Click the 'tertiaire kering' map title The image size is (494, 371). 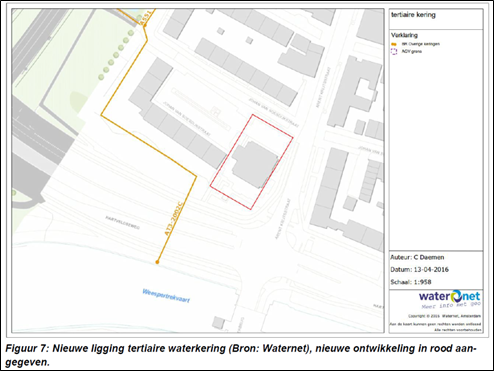pos(413,15)
